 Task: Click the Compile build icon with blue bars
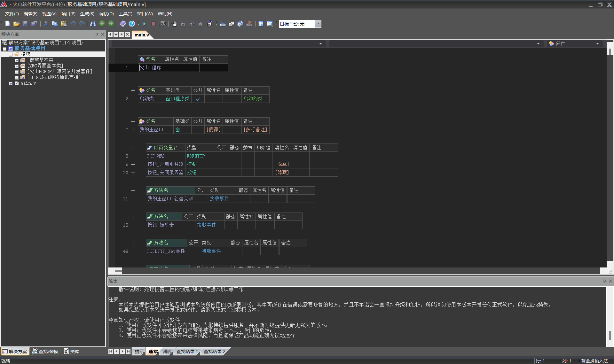click(223, 24)
